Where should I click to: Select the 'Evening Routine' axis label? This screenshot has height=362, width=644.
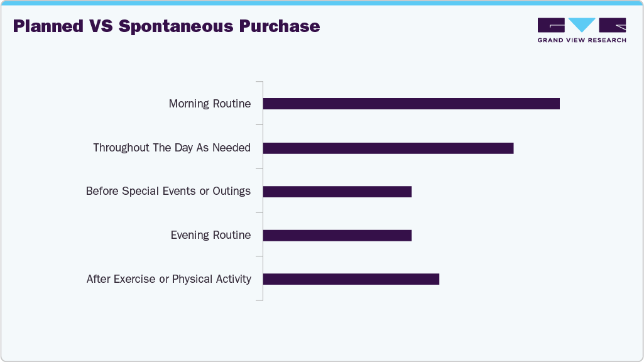pyautogui.click(x=210, y=235)
